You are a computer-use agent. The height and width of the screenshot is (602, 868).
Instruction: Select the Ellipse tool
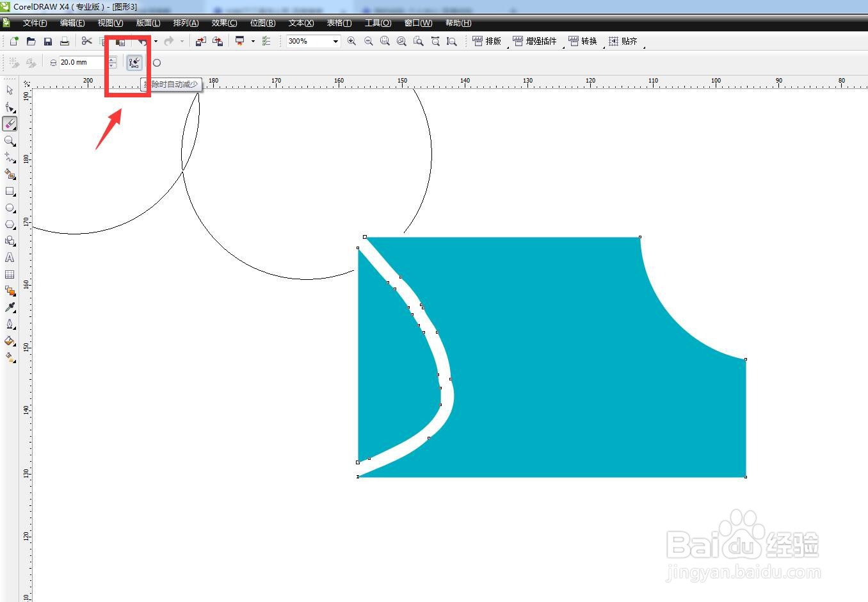coord(10,207)
